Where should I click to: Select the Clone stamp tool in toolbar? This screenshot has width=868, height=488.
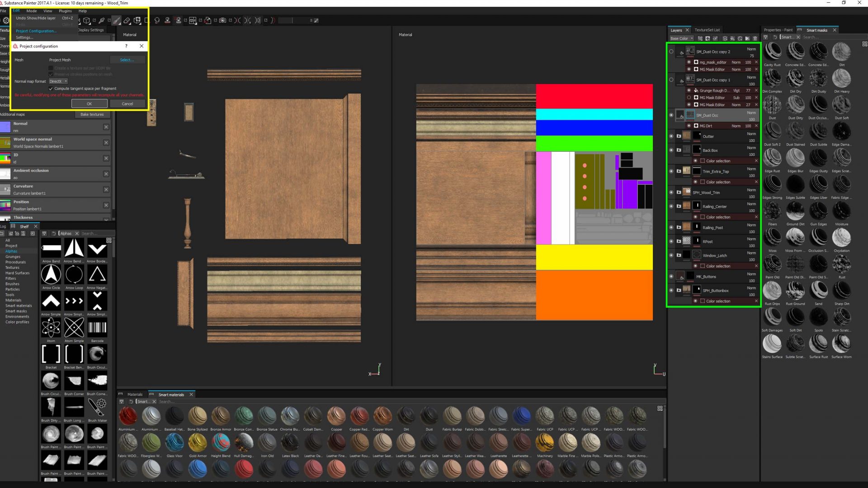pos(167,20)
